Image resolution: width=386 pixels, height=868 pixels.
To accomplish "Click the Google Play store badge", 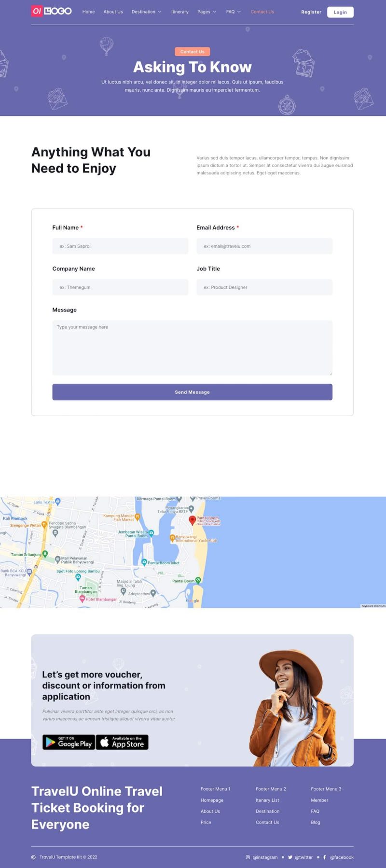I will pos(69,742).
